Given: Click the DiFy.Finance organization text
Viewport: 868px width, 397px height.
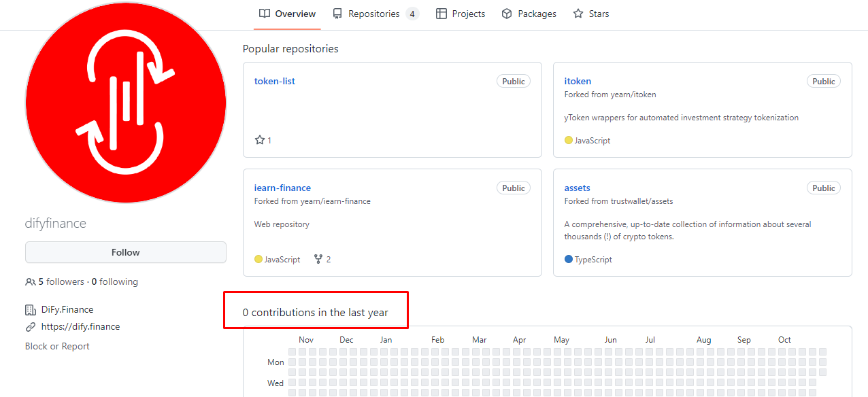Looking at the screenshot, I should 67,309.
